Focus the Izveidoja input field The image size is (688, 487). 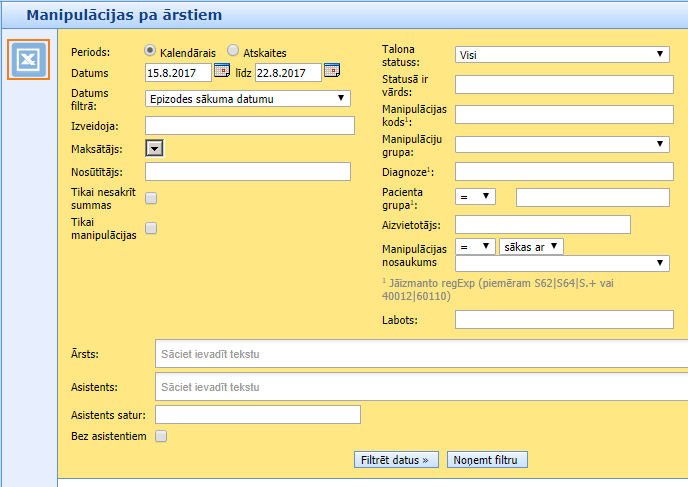tap(250, 125)
